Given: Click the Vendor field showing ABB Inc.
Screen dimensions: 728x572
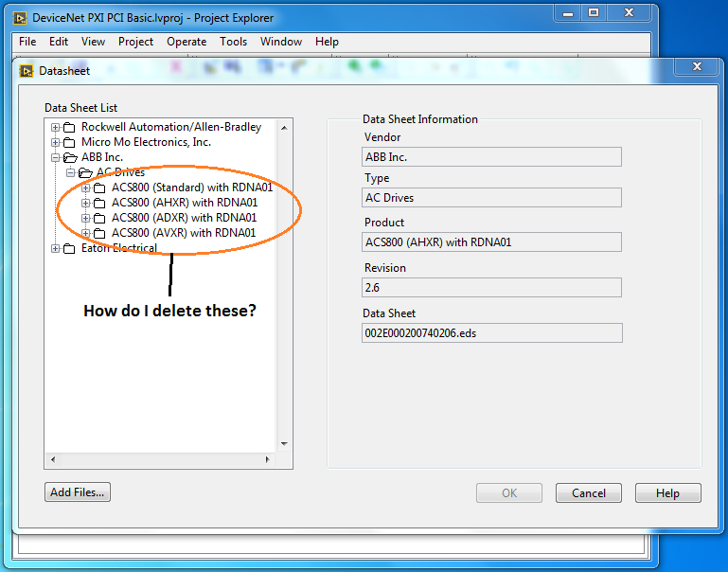Looking at the screenshot, I should click(491, 157).
